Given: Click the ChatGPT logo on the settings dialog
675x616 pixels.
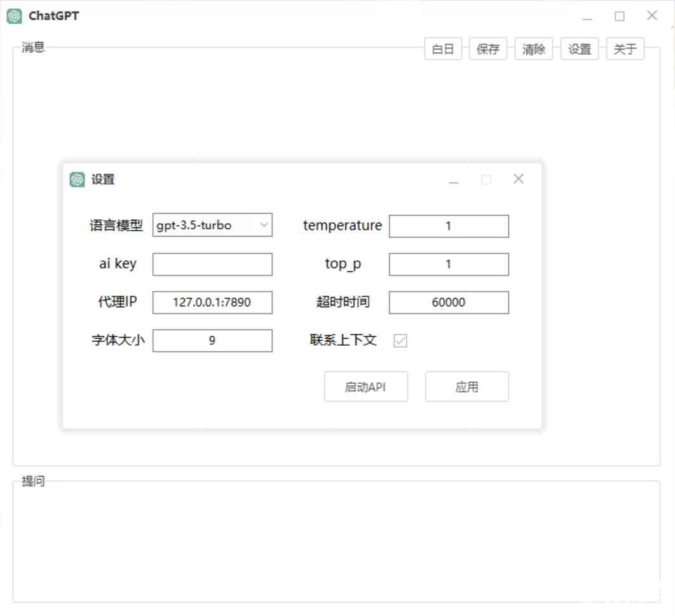Looking at the screenshot, I should [77, 180].
